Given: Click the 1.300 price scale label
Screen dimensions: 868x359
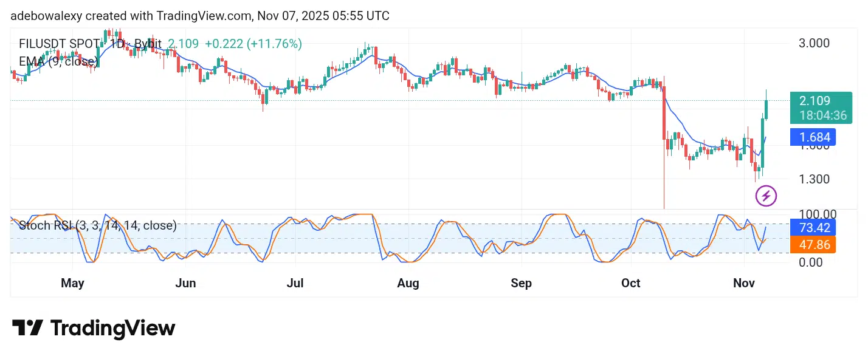Looking at the screenshot, I should (x=814, y=179).
